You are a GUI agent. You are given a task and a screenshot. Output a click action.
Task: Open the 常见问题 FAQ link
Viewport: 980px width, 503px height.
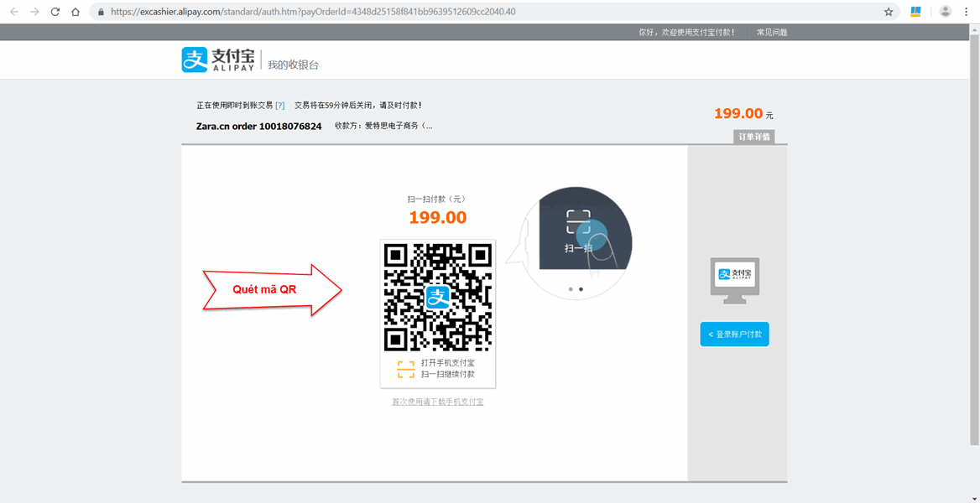pyautogui.click(x=771, y=32)
